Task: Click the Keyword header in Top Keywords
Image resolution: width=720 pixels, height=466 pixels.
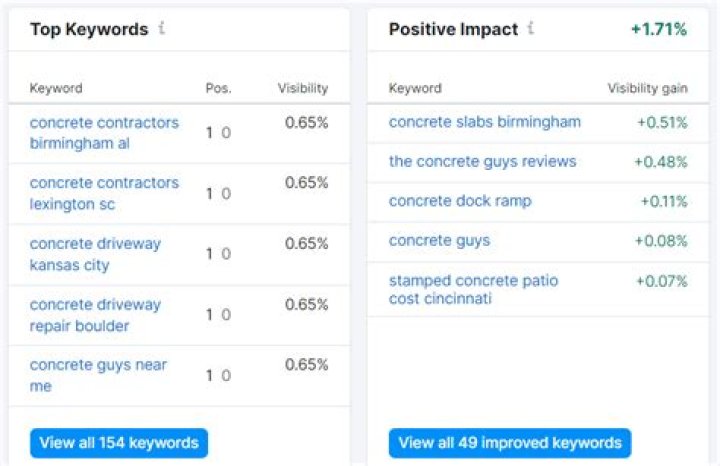Action: point(56,88)
